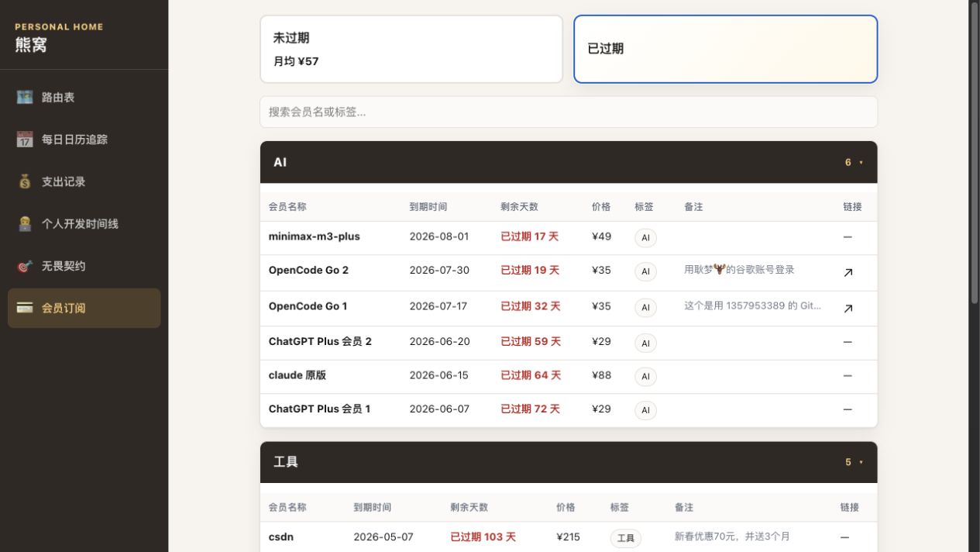This screenshot has width=980, height=552.
Task: Click the 已过期 17 天 status
Action: [530, 236]
